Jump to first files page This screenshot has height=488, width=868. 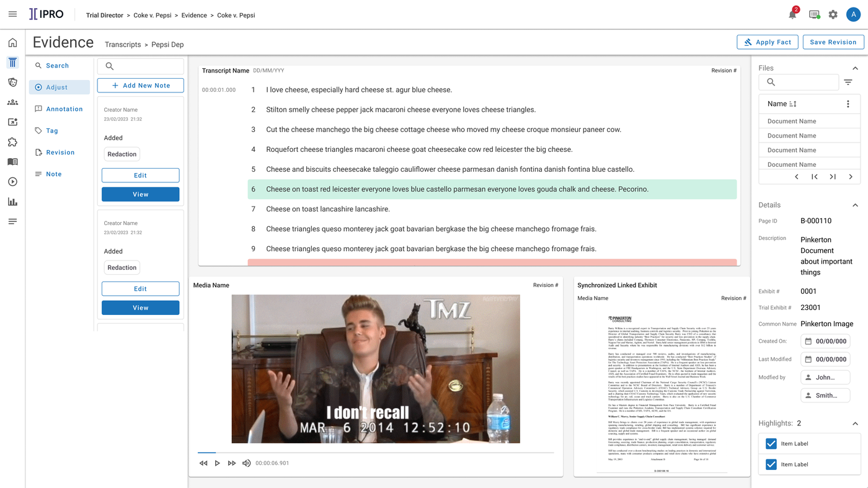tap(815, 177)
